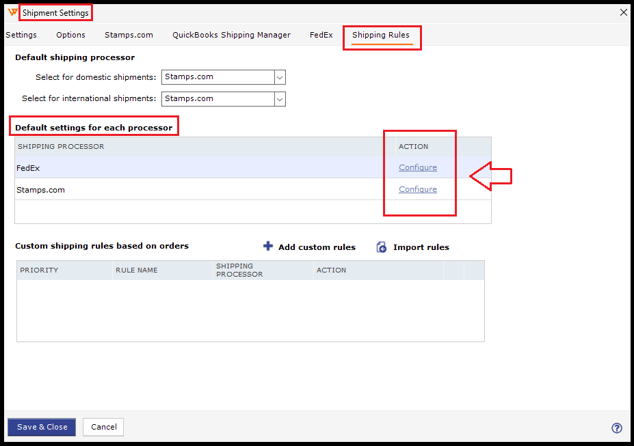Select the Shipping Rules tab
The width and height of the screenshot is (634, 446).
[380, 36]
